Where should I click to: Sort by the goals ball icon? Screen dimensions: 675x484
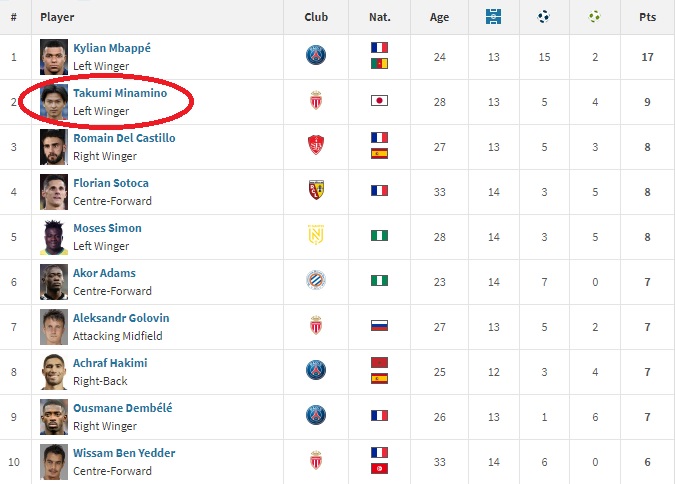click(x=544, y=17)
